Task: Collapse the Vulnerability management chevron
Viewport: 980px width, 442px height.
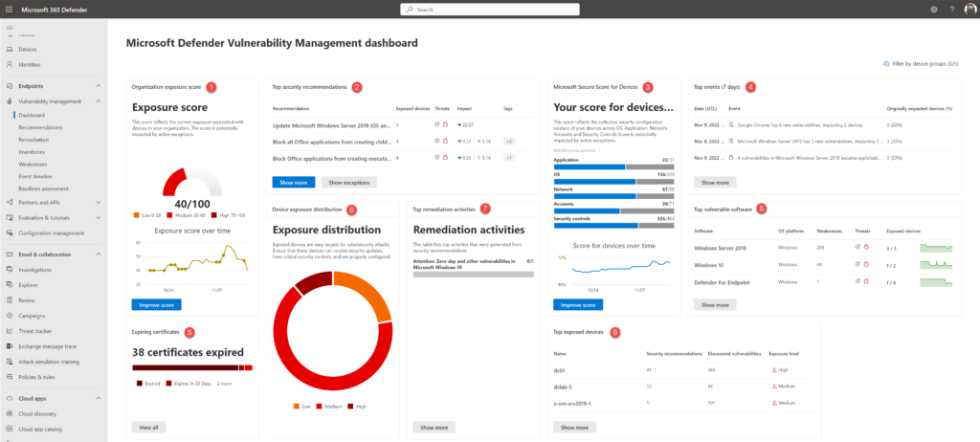Action: coord(99,101)
